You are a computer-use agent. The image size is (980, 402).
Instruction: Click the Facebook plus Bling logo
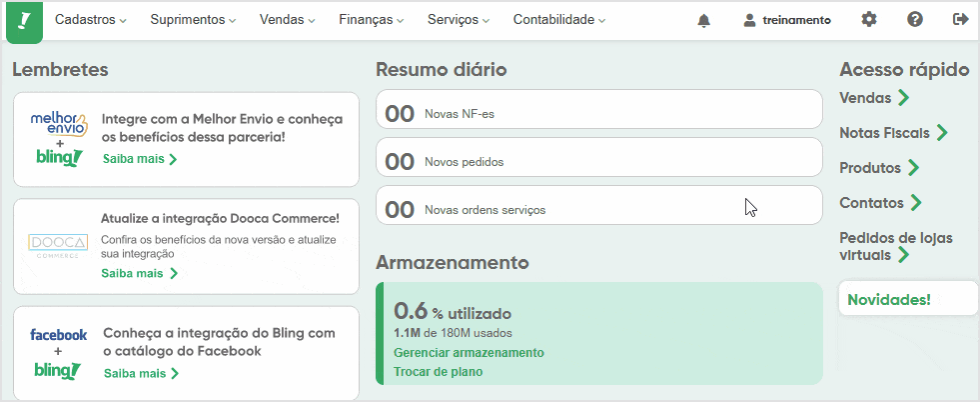pyautogui.click(x=59, y=353)
